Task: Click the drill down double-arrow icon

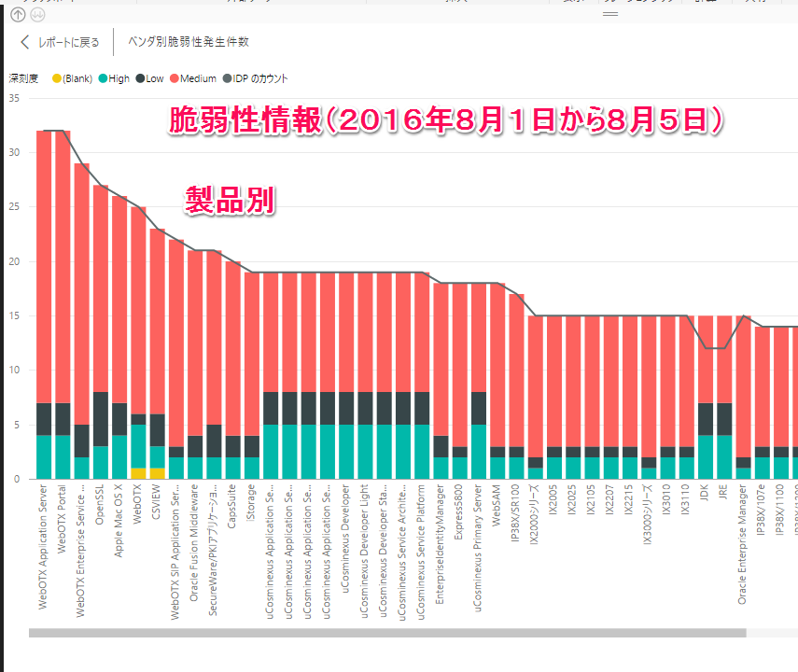Action: click(37, 15)
